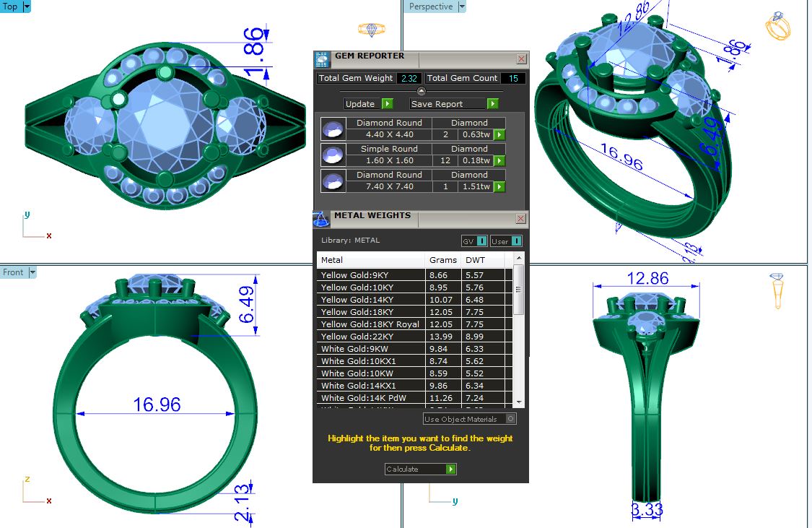Select the White Gold:14K PdW row
The image size is (812, 528).
click(x=372, y=398)
